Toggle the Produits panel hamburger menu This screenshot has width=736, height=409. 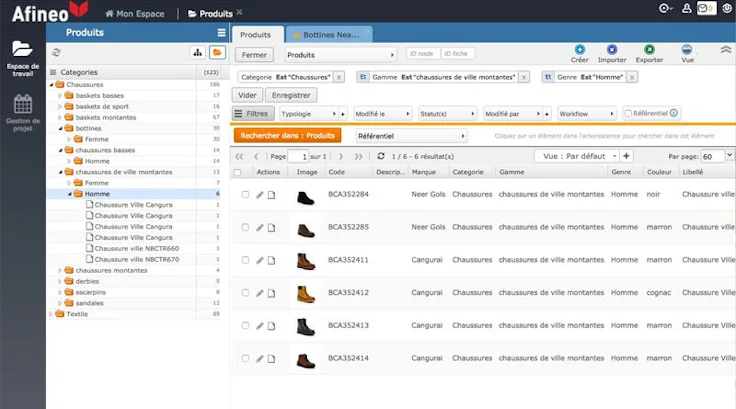click(x=221, y=32)
